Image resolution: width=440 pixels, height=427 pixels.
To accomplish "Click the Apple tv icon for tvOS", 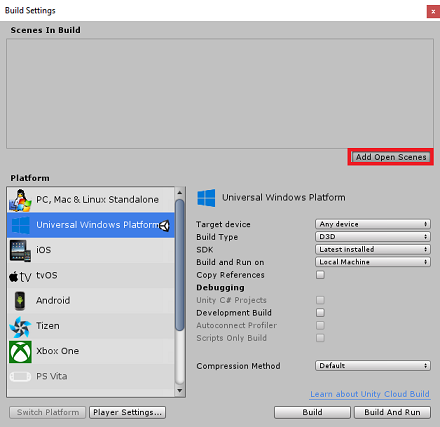I will click(x=20, y=276).
